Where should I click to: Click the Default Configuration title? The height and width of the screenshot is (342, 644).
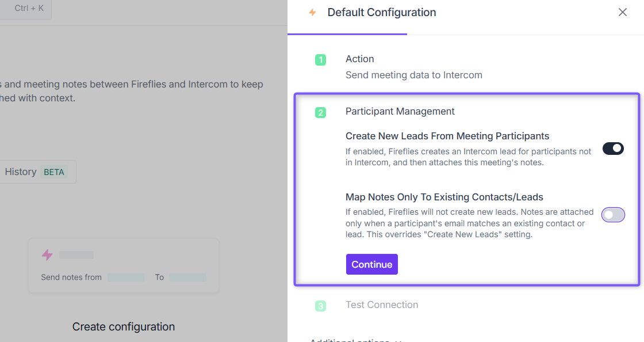(382, 12)
